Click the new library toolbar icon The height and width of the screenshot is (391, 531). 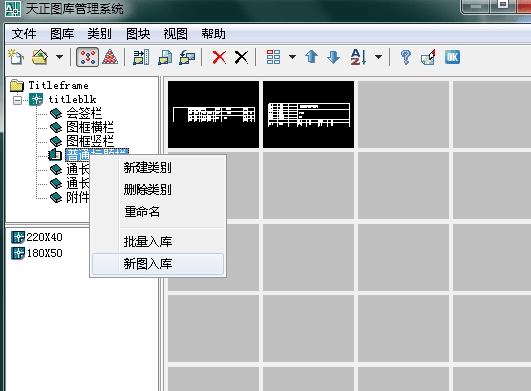coord(16,57)
